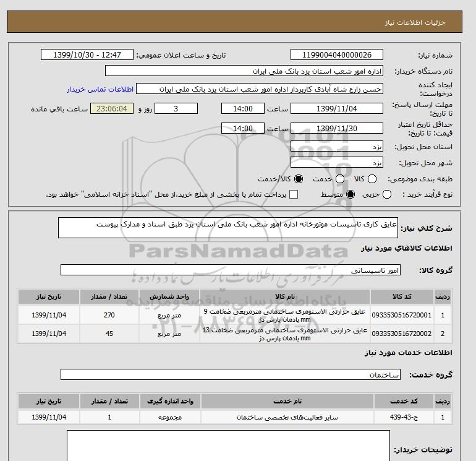Select the خدمت radio button

[x=340, y=179]
